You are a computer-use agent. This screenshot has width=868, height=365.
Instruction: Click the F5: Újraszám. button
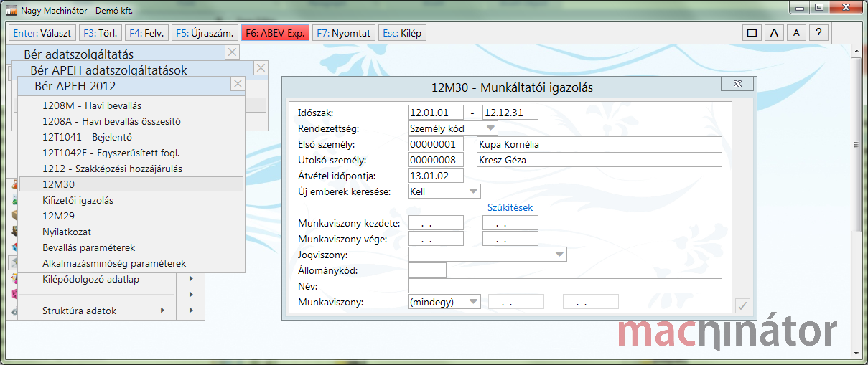[x=205, y=33]
